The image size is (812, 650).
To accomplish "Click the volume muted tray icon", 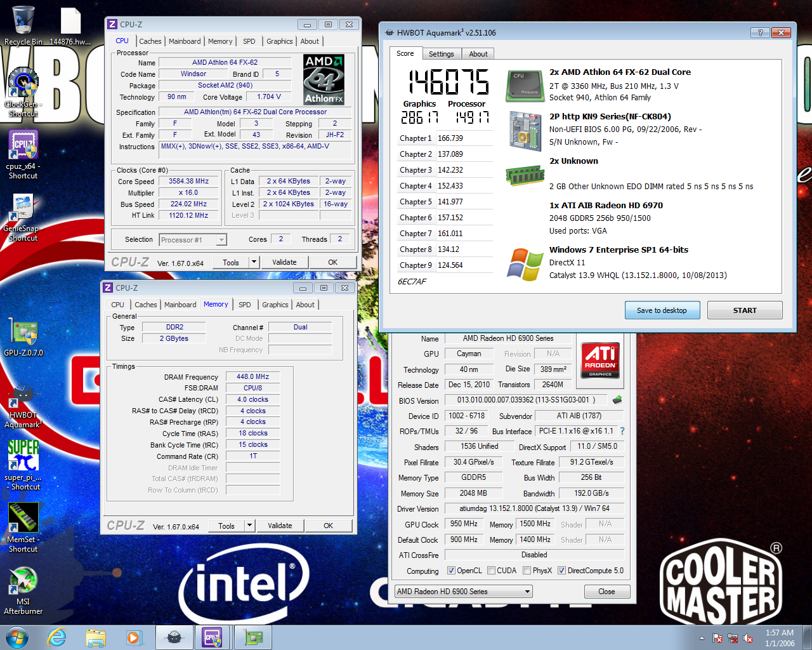I will tap(748, 638).
